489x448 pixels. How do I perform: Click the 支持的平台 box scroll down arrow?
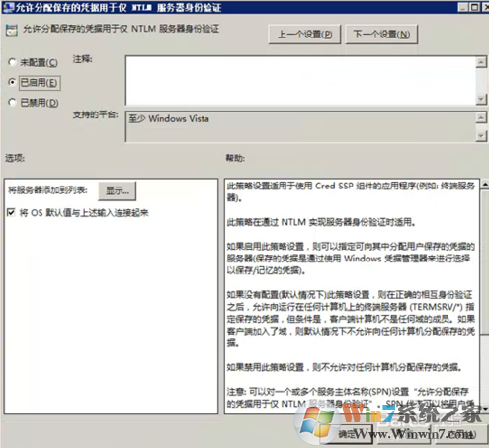coord(481,136)
